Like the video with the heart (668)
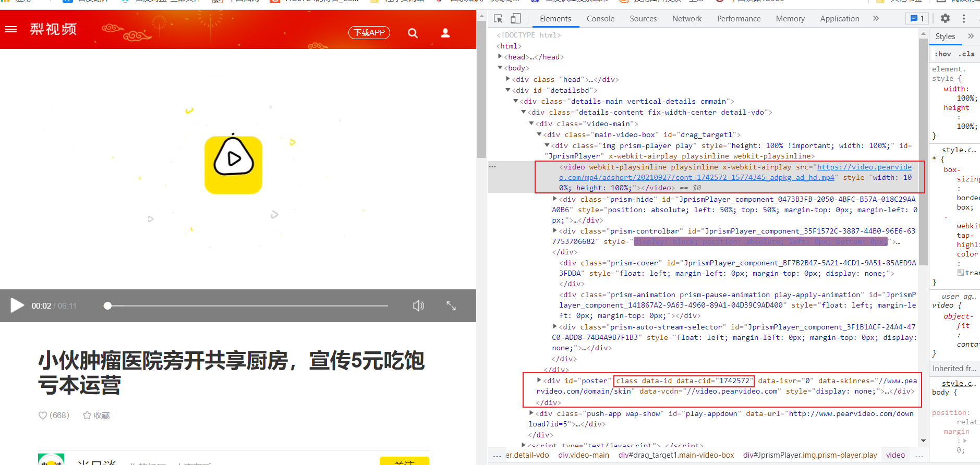 (54, 415)
